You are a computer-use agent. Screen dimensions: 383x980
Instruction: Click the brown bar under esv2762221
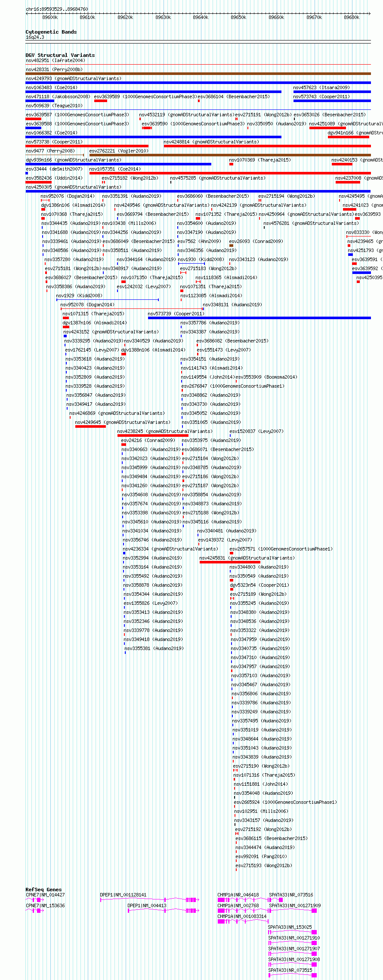[230, 155]
